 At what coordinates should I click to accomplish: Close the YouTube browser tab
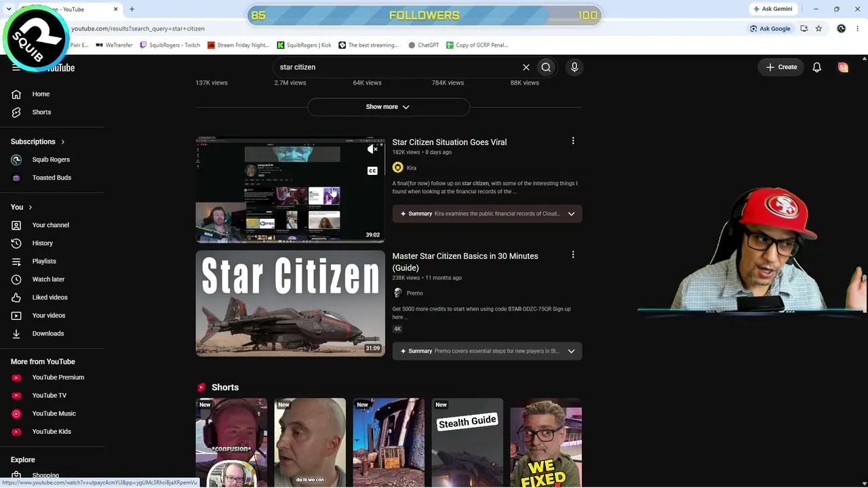click(x=115, y=9)
